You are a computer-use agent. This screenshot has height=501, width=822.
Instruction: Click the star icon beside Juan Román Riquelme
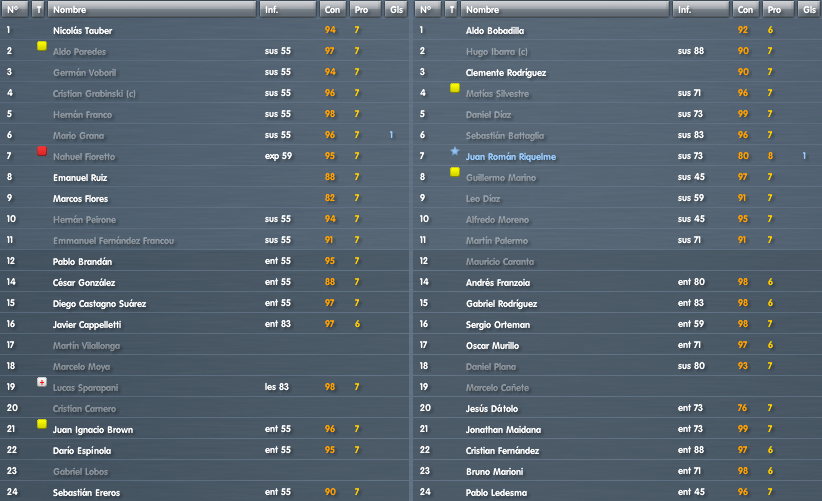coord(455,151)
